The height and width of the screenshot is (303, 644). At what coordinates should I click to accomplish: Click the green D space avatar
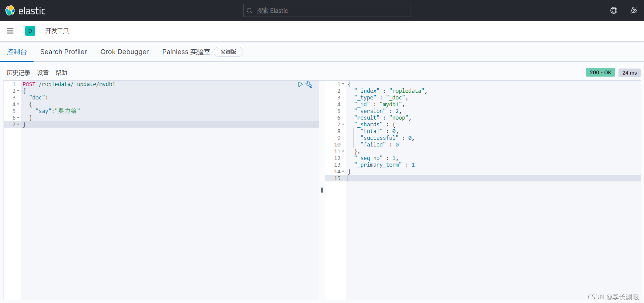30,31
